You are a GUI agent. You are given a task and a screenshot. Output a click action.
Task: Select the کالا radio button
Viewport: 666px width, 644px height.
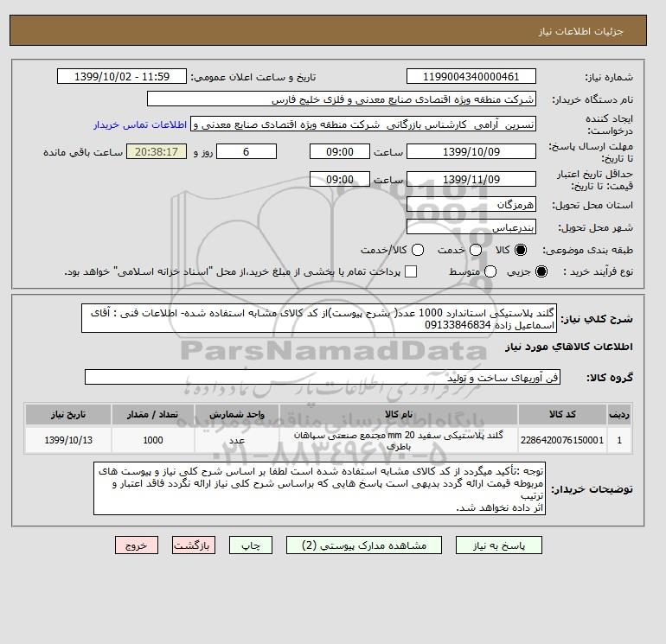[521, 250]
